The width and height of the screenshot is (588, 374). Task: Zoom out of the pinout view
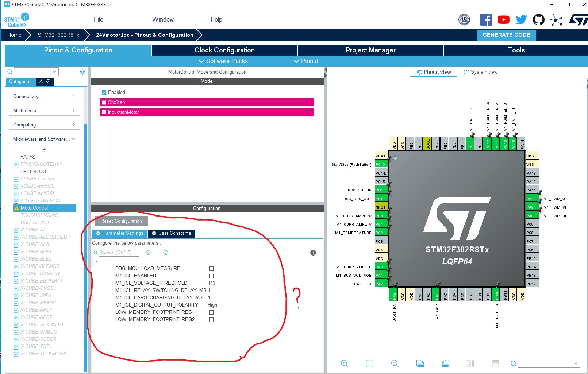(x=395, y=363)
